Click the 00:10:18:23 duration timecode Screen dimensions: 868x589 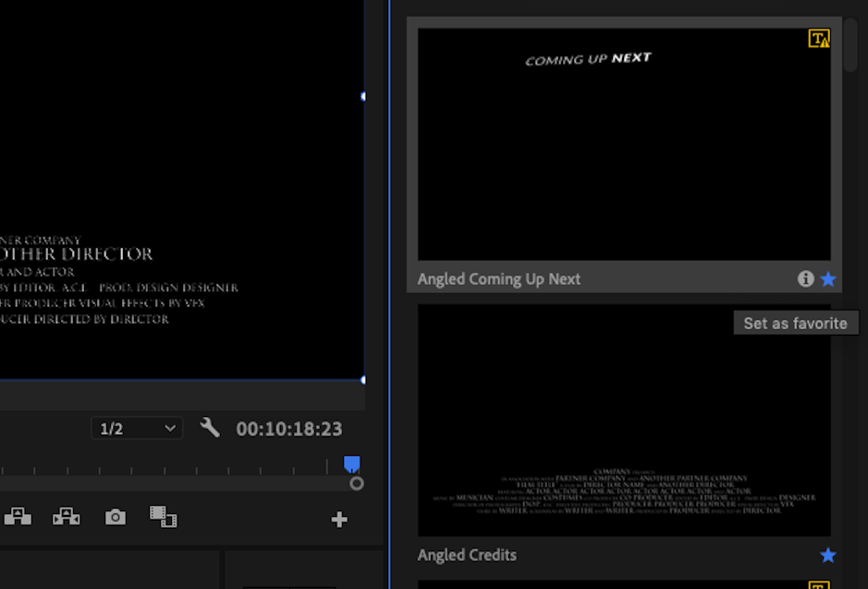289,429
